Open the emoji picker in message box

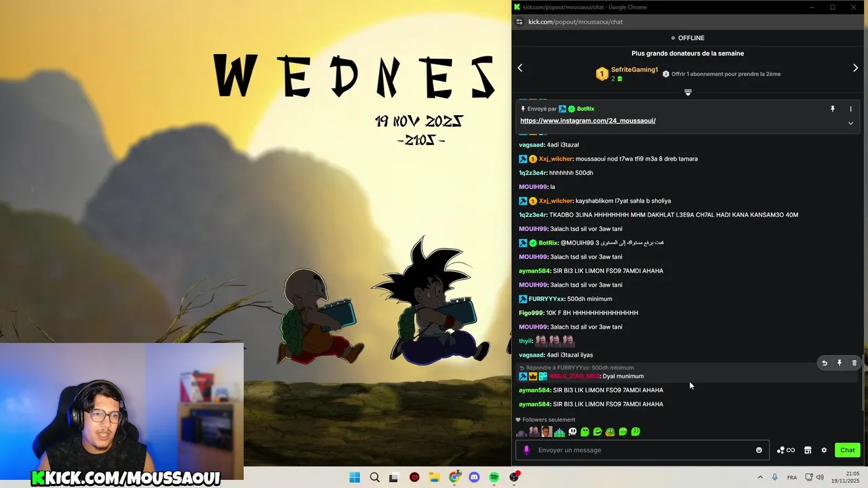tap(759, 450)
